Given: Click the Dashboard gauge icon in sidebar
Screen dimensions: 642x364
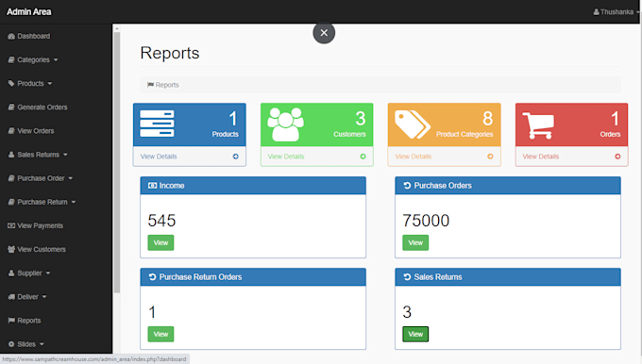Looking at the screenshot, I should pos(11,37).
